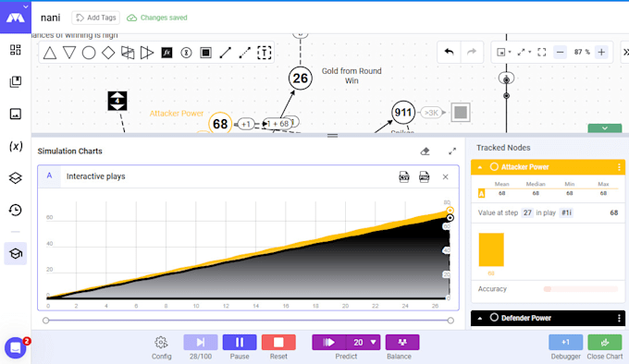The height and width of the screenshot is (364, 629).
Task: Select the Text Label tool
Action: pyautogui.click(x=264, y=53)
